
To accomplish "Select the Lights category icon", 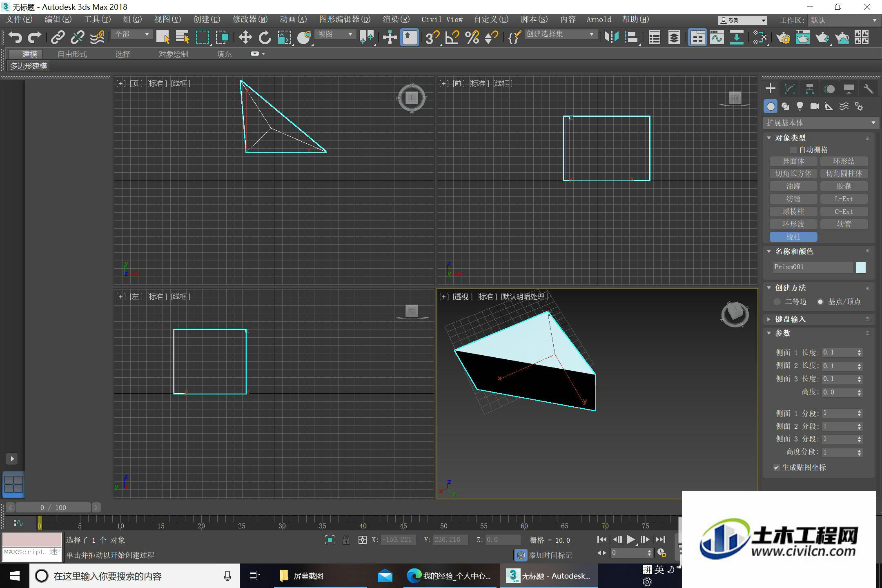I will 800,107.
